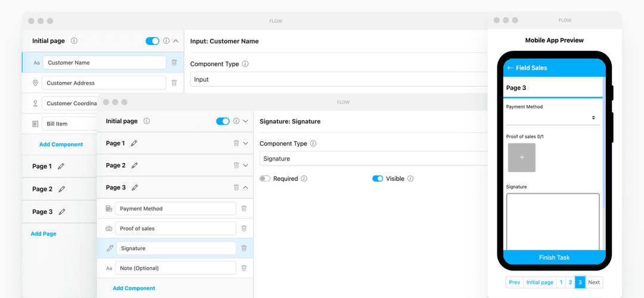Delete the Customer Name component via trash icon
This screenshot has height=298, width=644.
[174, 63]
